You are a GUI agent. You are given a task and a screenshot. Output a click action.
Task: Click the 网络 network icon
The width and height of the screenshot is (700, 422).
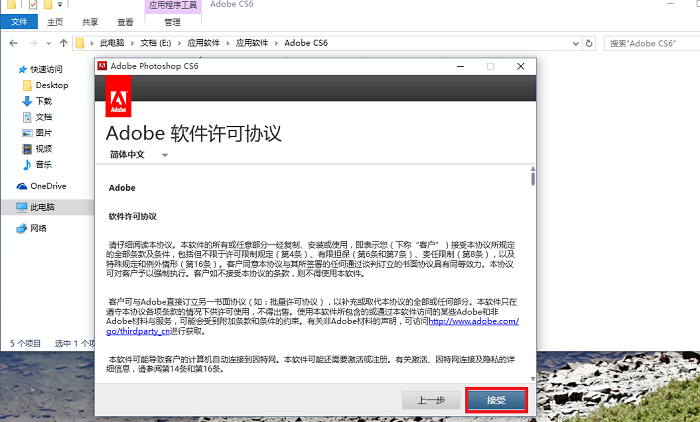pyautogui.click(x=21, y=229)
